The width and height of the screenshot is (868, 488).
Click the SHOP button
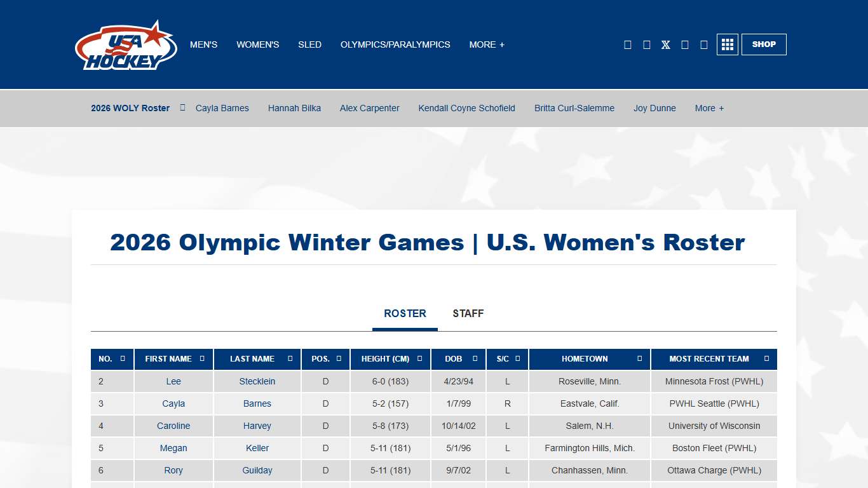[x=764, y=44]
